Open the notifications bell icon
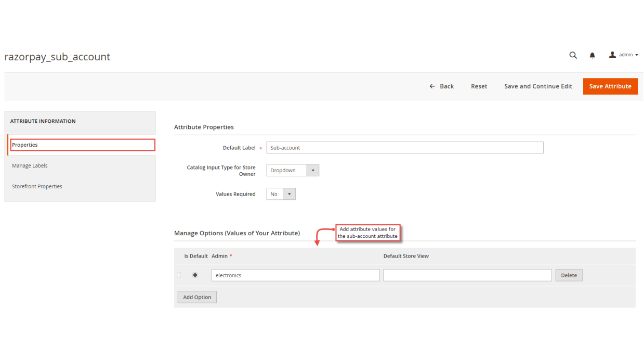 coord(592,55)
